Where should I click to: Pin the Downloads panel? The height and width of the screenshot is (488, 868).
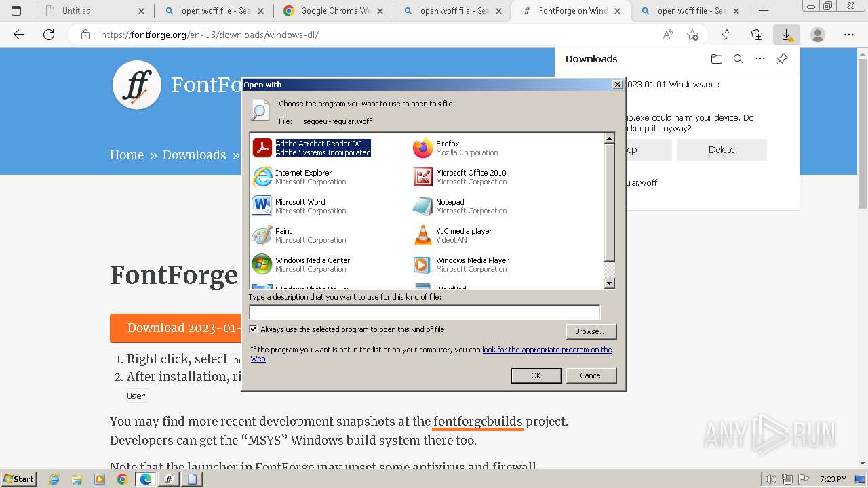coord(782,59)
